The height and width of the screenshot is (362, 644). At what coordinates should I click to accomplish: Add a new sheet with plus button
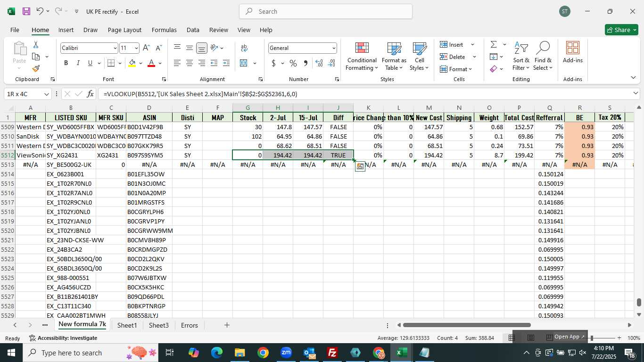point(227,325)
